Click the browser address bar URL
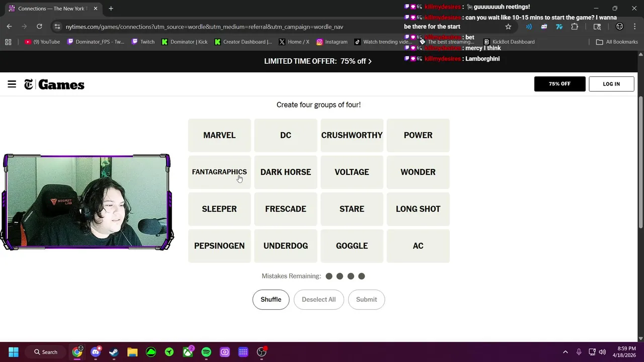 coord(204,27)
